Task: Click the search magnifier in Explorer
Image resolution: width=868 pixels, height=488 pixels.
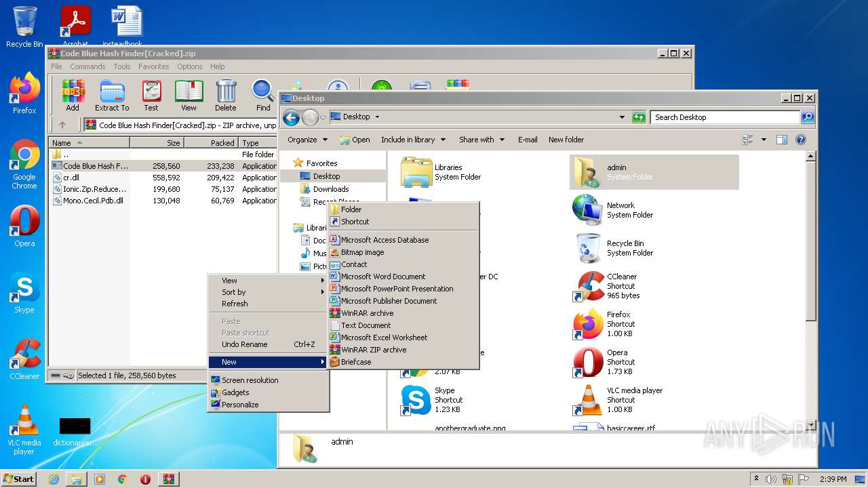Action: pyautogui.click(x=808, y=117)
